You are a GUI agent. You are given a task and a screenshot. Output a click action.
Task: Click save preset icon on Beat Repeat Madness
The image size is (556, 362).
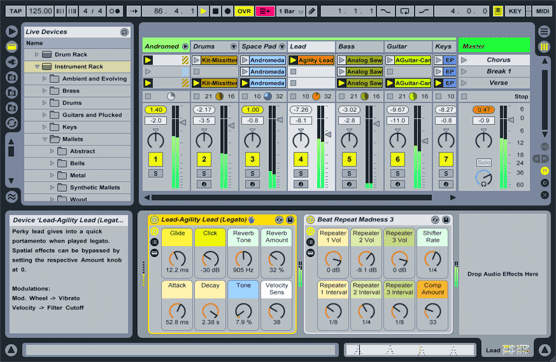tap(446, 220)
